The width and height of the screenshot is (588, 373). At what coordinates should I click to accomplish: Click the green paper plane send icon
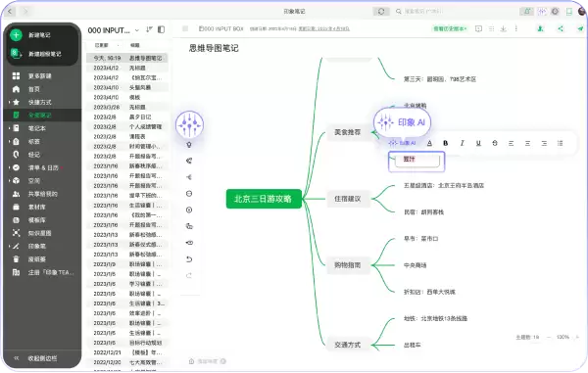point(580,28)
